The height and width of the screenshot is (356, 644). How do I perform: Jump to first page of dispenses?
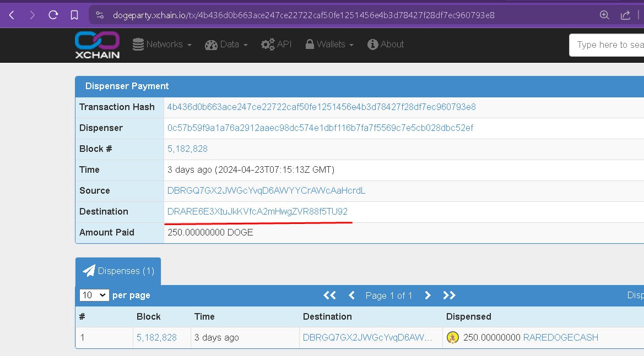coord(329,295)
